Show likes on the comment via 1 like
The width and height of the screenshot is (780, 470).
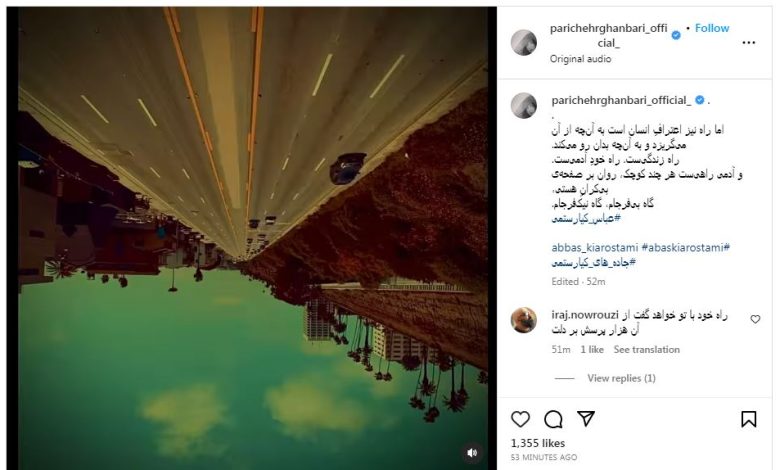pos(592,350)
